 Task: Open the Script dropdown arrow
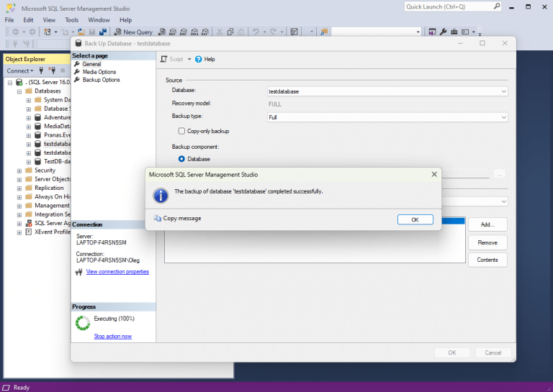[189, 59]
